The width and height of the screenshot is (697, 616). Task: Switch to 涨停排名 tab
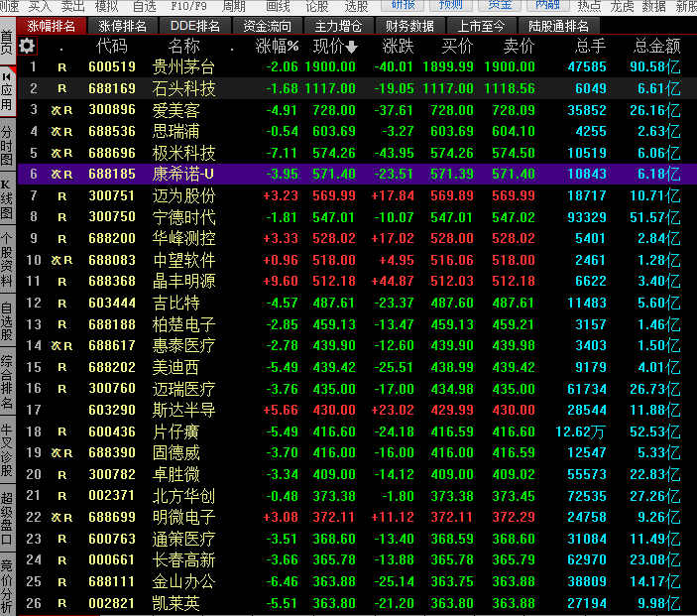point(122,26)
